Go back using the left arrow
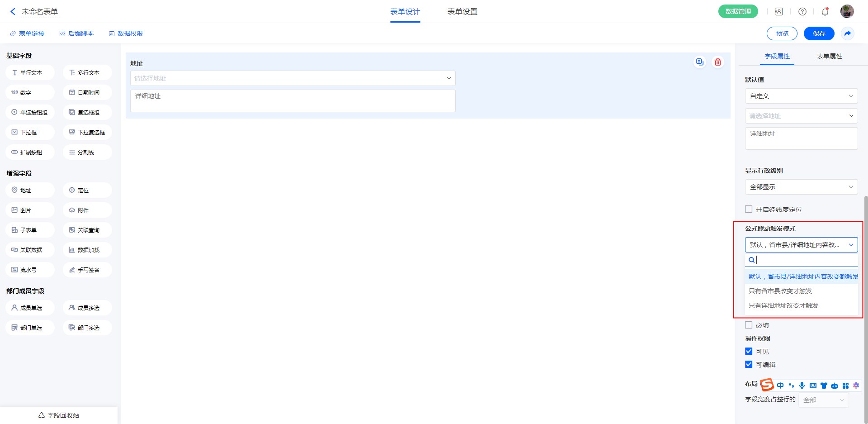The image size is (868, 424). tap(13, 12)
